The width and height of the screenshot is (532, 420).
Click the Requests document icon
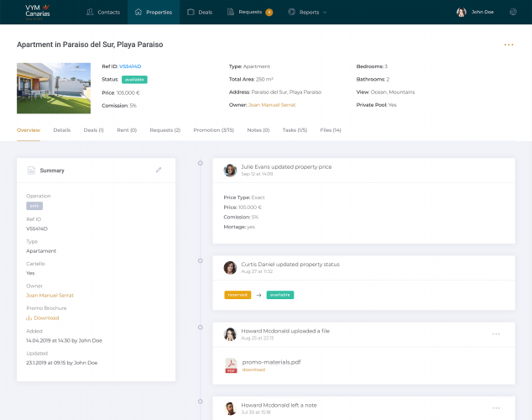point(231,12)
